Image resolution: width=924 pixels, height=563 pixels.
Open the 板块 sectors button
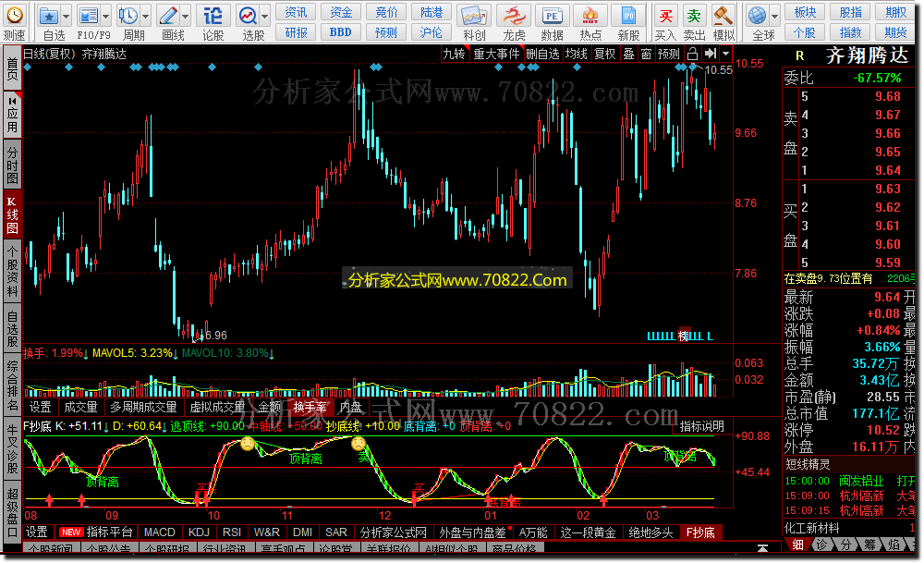pos(805,12)
